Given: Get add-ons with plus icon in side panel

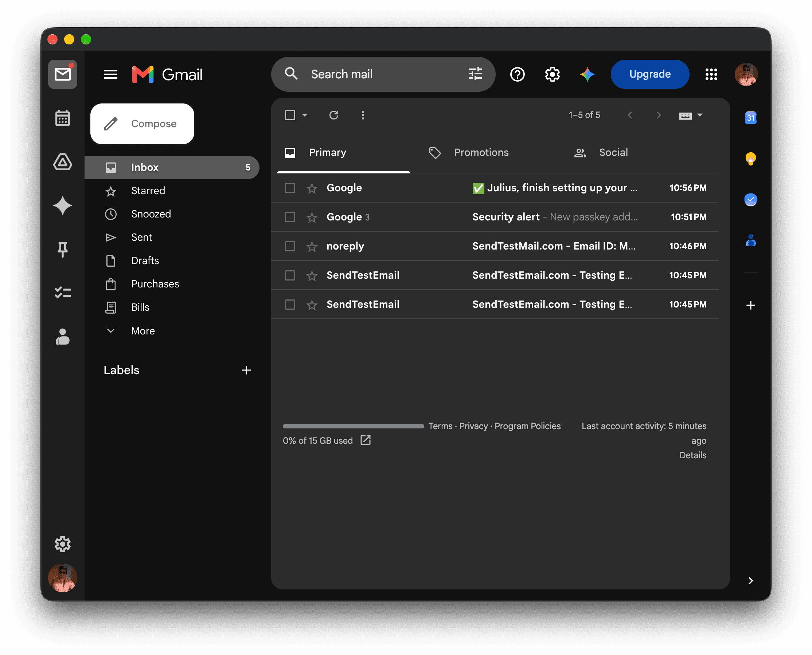Looking at the screenshot, I should click(x=750, y=305).
